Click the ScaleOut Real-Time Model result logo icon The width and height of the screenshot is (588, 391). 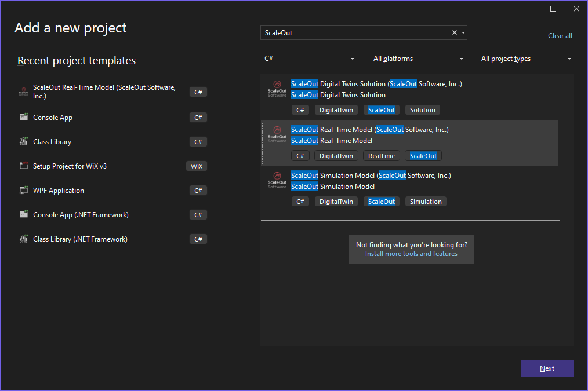(x=277, y=134)
